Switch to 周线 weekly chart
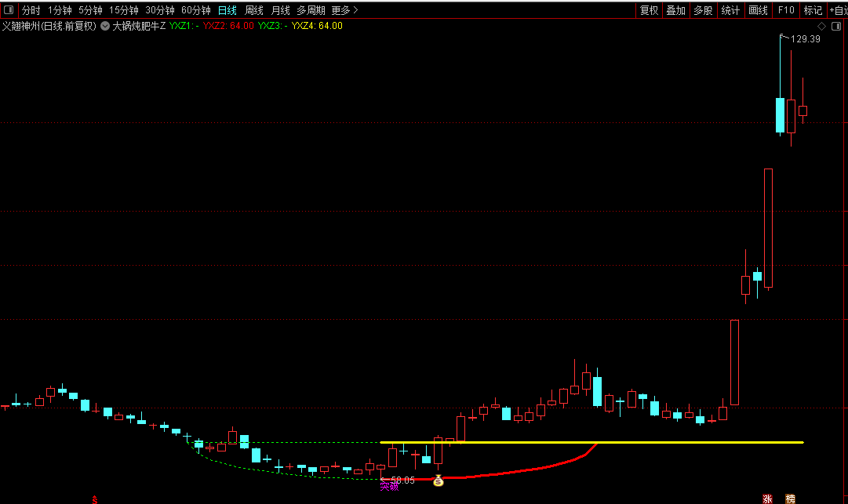Viewport: 848px width, 504px height. coord(254,10)
